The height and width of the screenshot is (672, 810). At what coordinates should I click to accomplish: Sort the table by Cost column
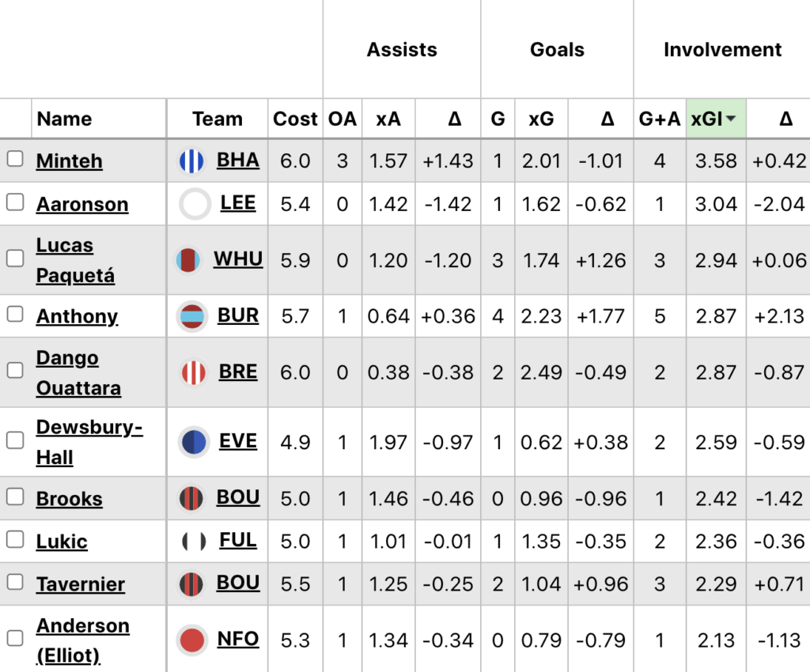[295, 119]
